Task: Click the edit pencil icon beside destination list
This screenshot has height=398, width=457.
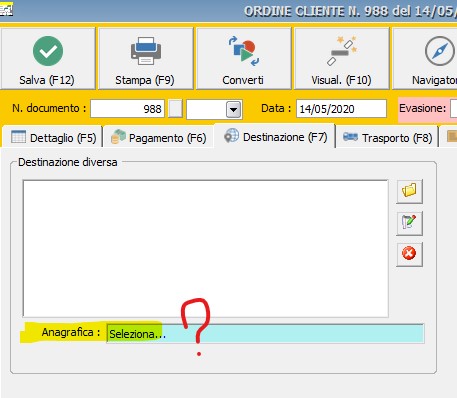Action: pos(409,223)
